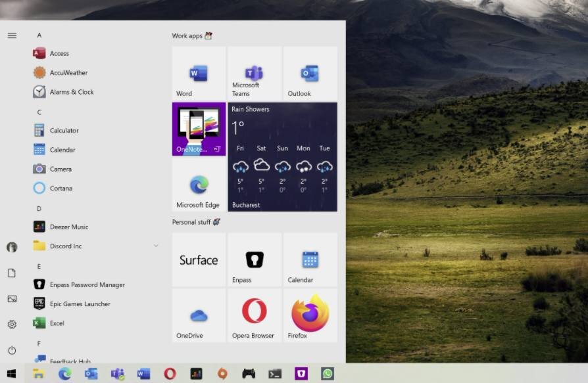Open Outlook from the taskbar
This screenshot has width=588, height=383.
(91, 373)
